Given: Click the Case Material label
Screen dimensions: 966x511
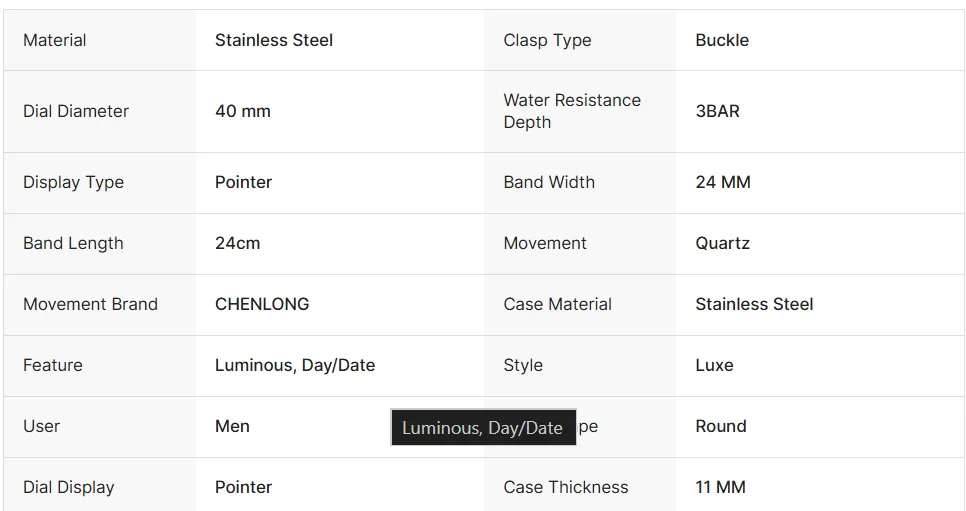Looking at the screenshot, I should (557, 304).
